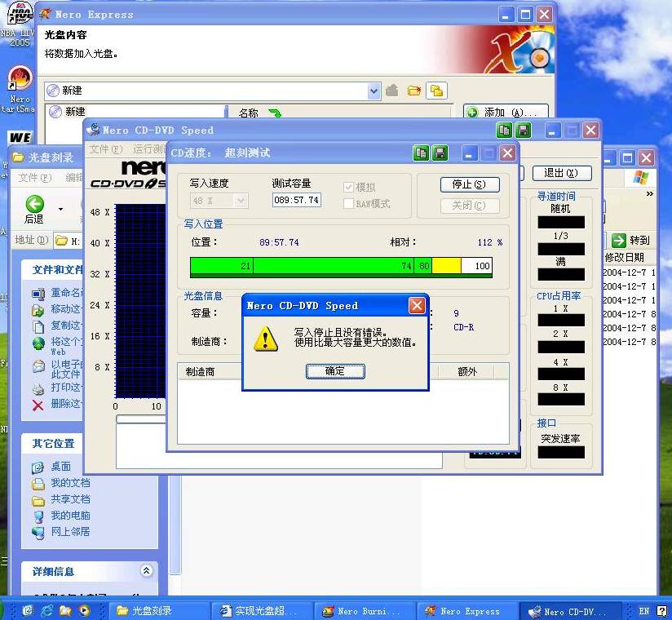672x620 pixels.
Task: Click email this file icon in sidebar
Action: (x=38, y=366)
